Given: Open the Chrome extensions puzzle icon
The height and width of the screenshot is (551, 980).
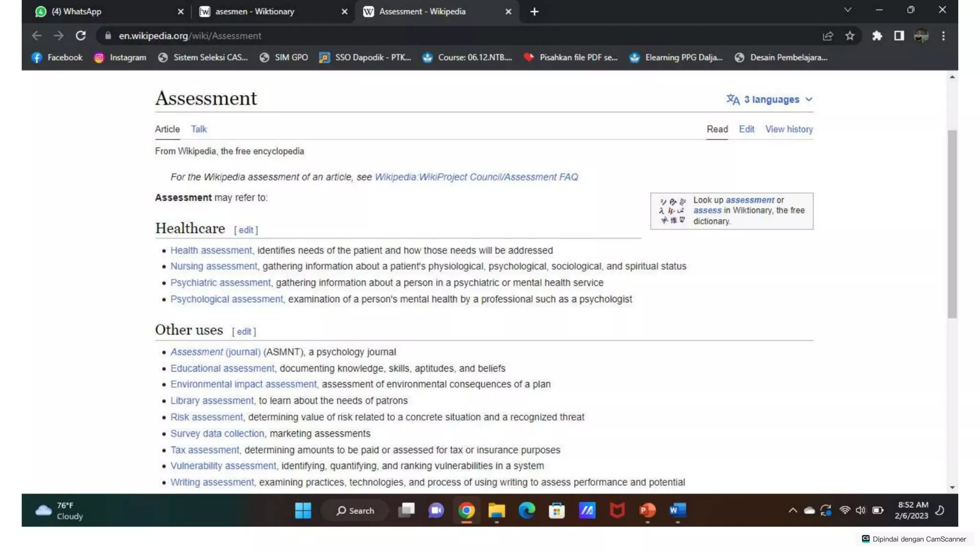Looking at the screenshot, I should (x=877, y=36).
